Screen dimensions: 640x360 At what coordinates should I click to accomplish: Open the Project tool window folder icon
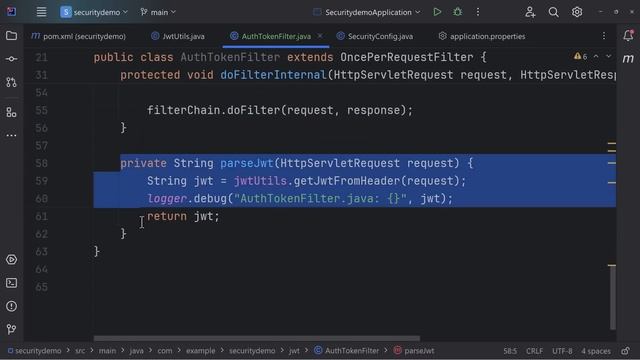tap(11, 36)
